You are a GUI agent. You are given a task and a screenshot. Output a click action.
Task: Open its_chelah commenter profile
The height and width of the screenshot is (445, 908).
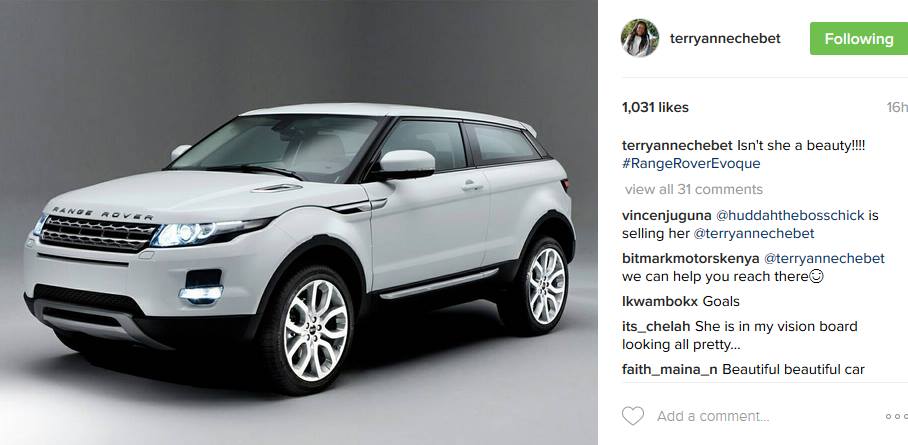657,327
